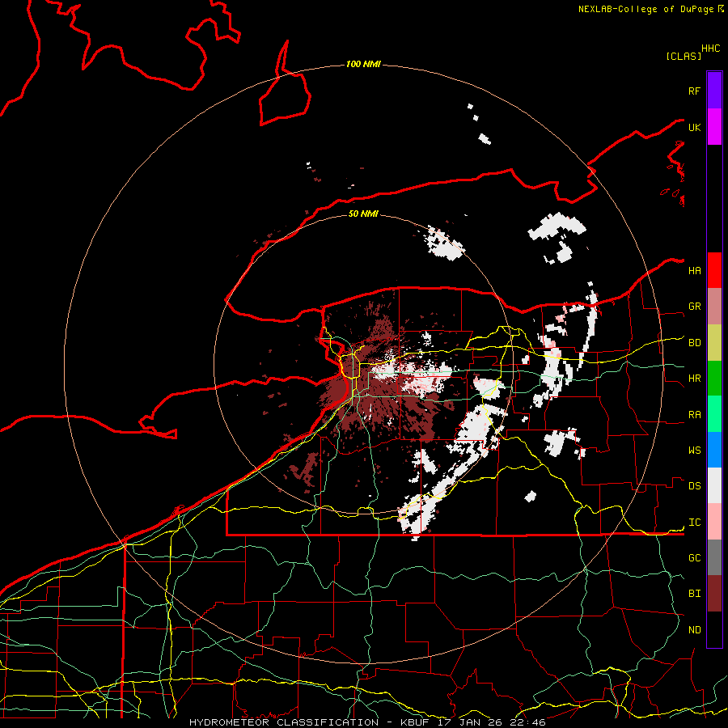Click the KBUF radar site identifier
The height and width of the screenshot is (728, 728).
414,722
